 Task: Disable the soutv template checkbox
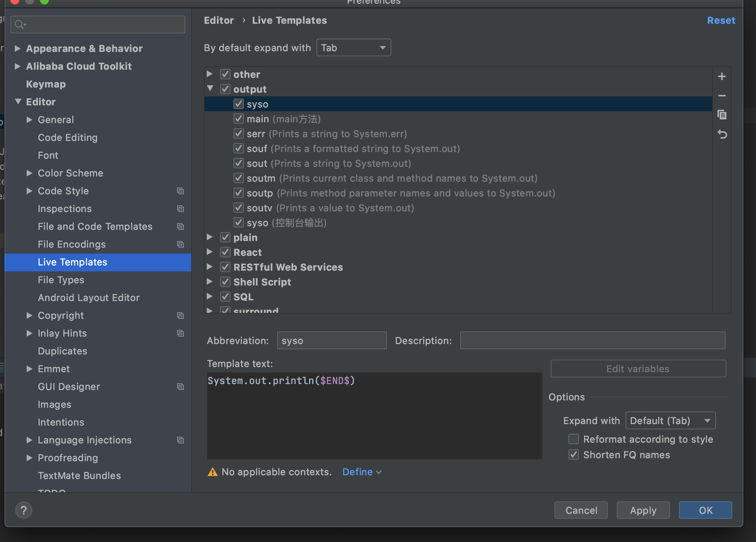point(239,208)
